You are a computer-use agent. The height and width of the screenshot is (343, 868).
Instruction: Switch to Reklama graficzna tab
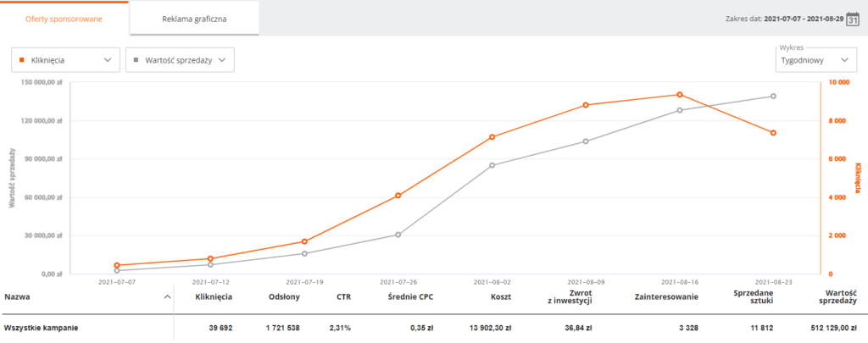click(x=194, y=19)
